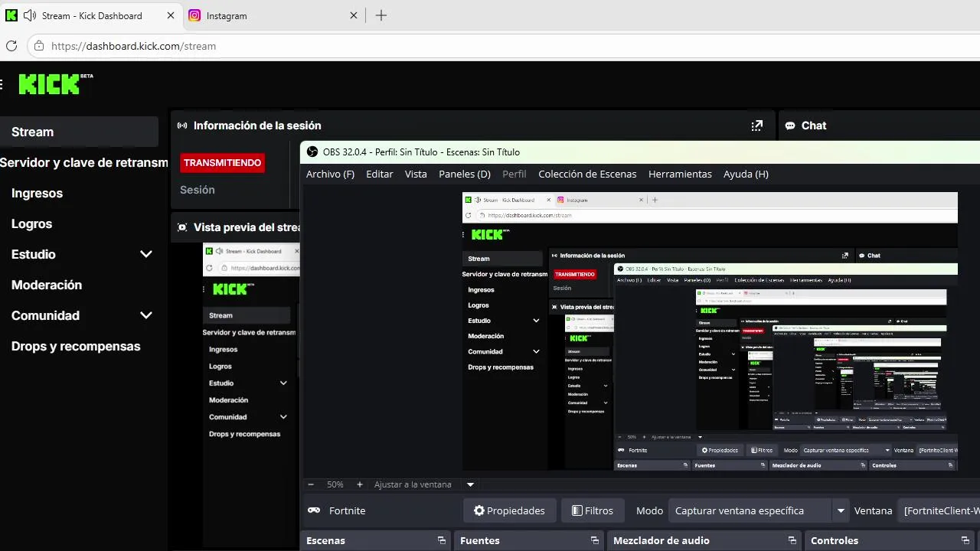Click the broadcast icon beside Información de la sesión
The width and height of the screenshot is (980, 551).
click(182, 126)
